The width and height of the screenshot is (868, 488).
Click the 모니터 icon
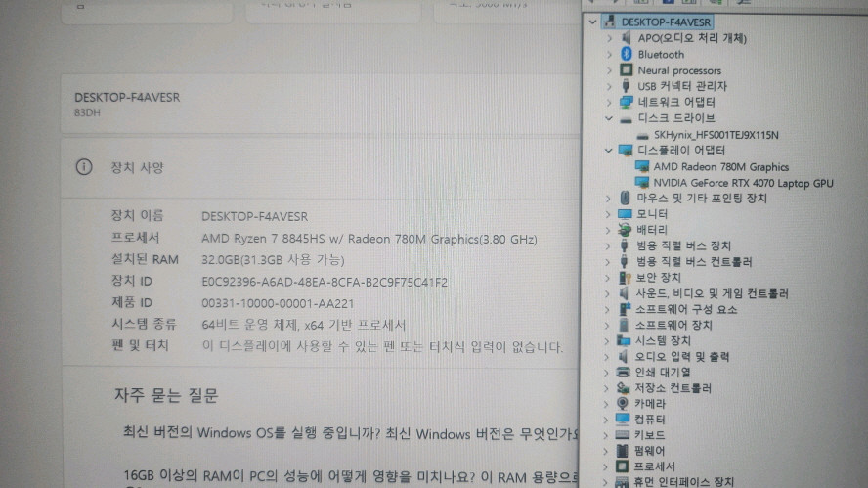coord(625,214)
